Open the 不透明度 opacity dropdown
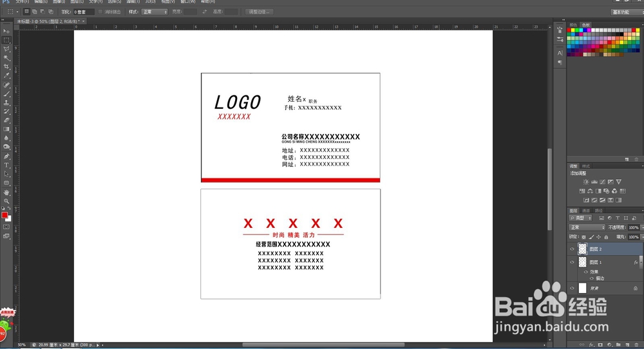 642,227
